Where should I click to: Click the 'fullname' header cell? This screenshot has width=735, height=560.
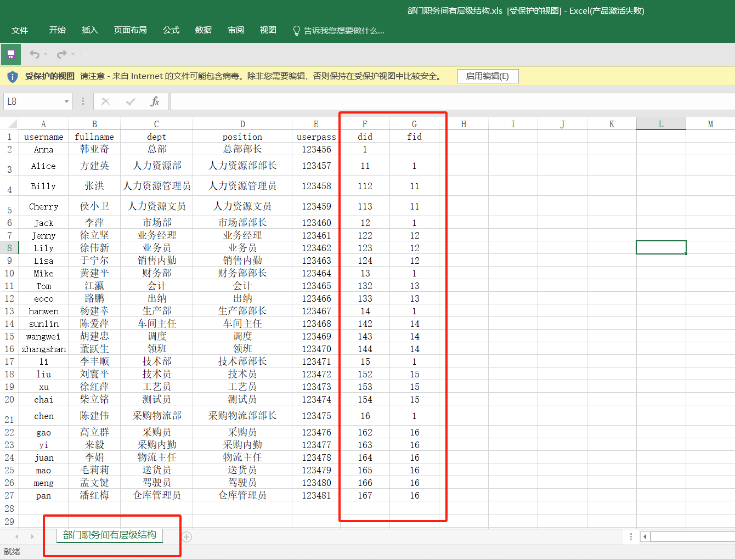(94, 137)
